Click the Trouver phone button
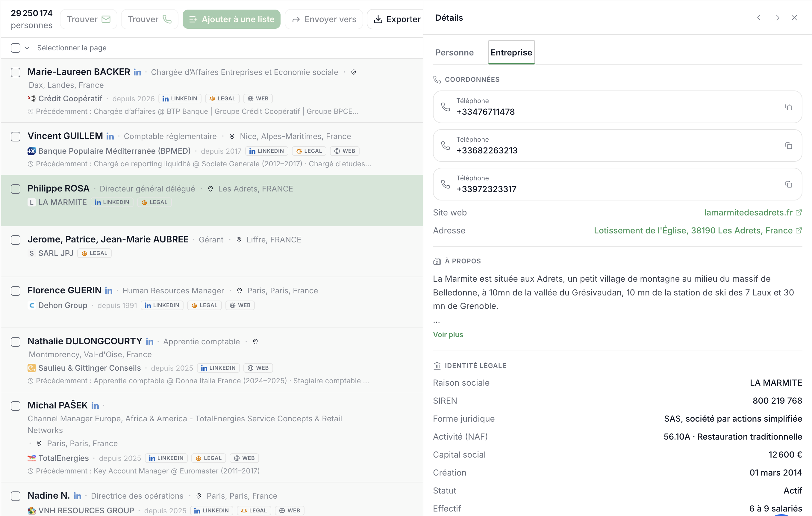Viewport: 812px width, 516px height. click(149, 19)
